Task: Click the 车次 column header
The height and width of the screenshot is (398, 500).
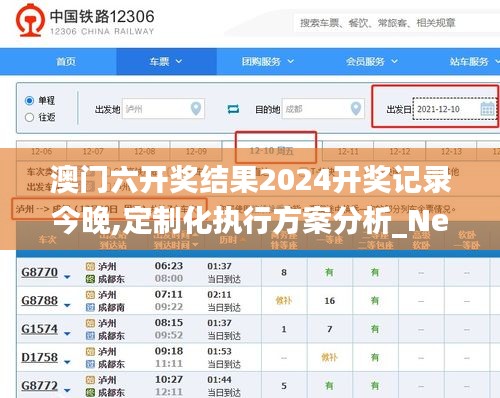Action: coord(47,240)
